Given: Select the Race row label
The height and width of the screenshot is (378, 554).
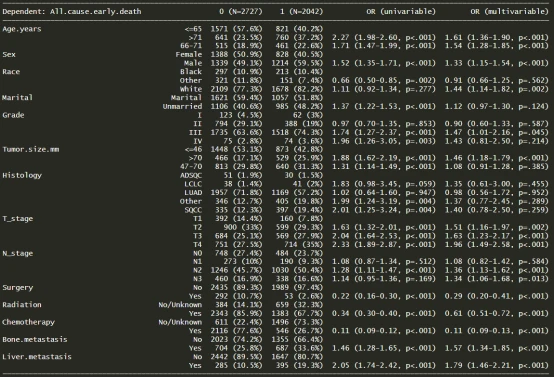Looking at the screenshot, I should point(11,72).
